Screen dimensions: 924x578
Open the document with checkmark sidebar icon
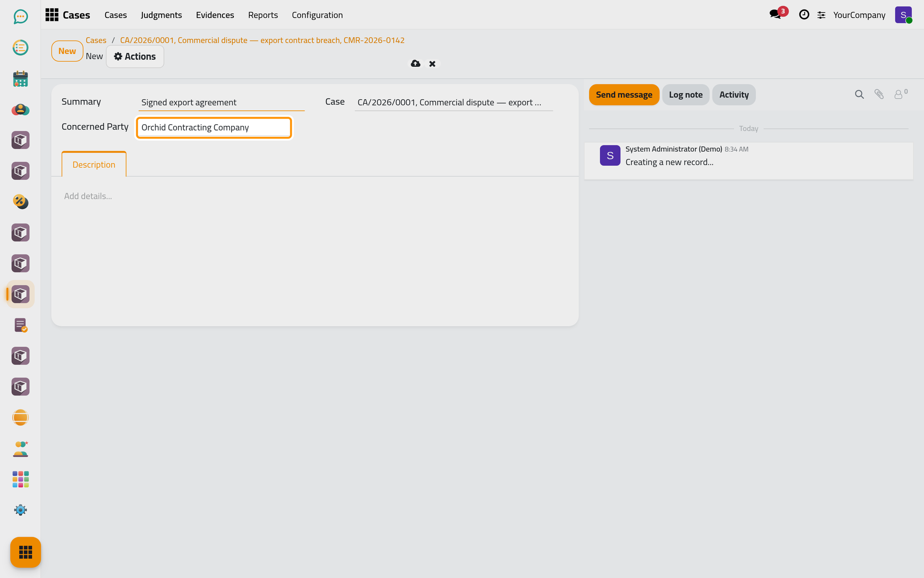20,325
